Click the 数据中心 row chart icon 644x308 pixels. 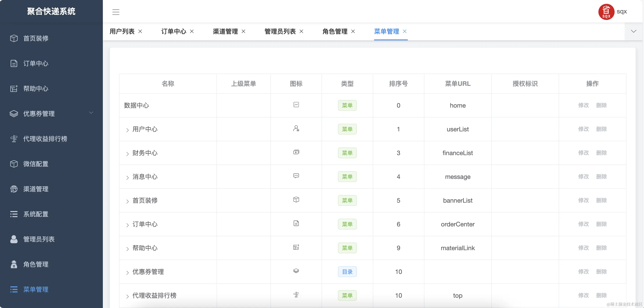click(296, 105)
